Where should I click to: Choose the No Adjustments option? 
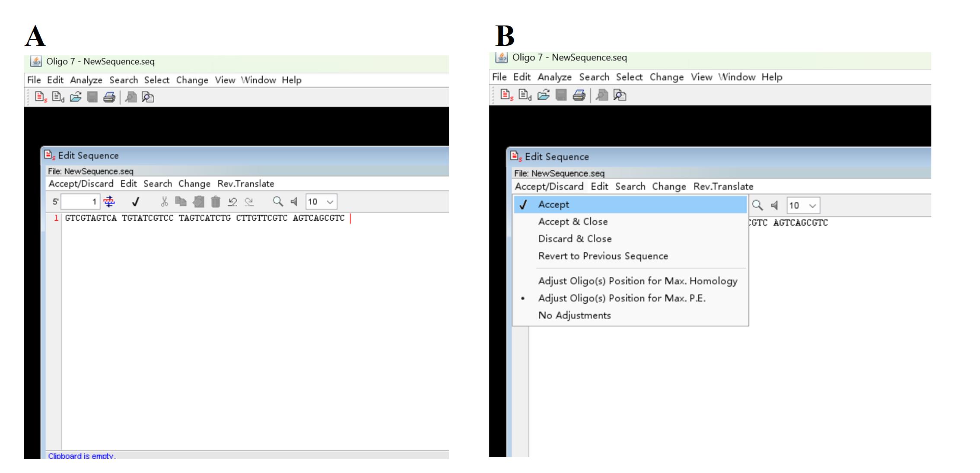(x=574, y=316)
